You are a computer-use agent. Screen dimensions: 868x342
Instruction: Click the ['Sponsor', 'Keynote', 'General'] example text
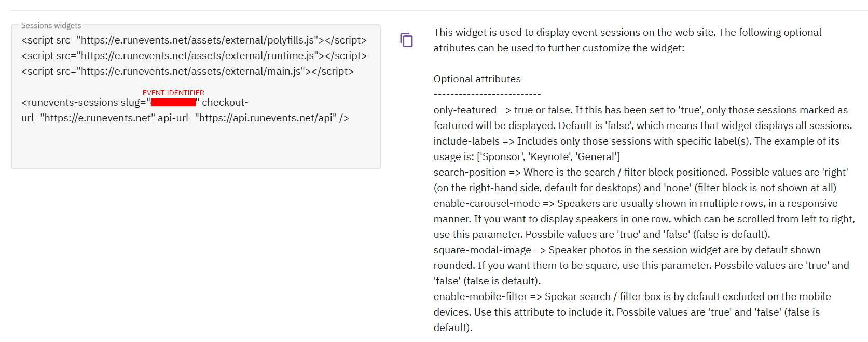point(548,156)
